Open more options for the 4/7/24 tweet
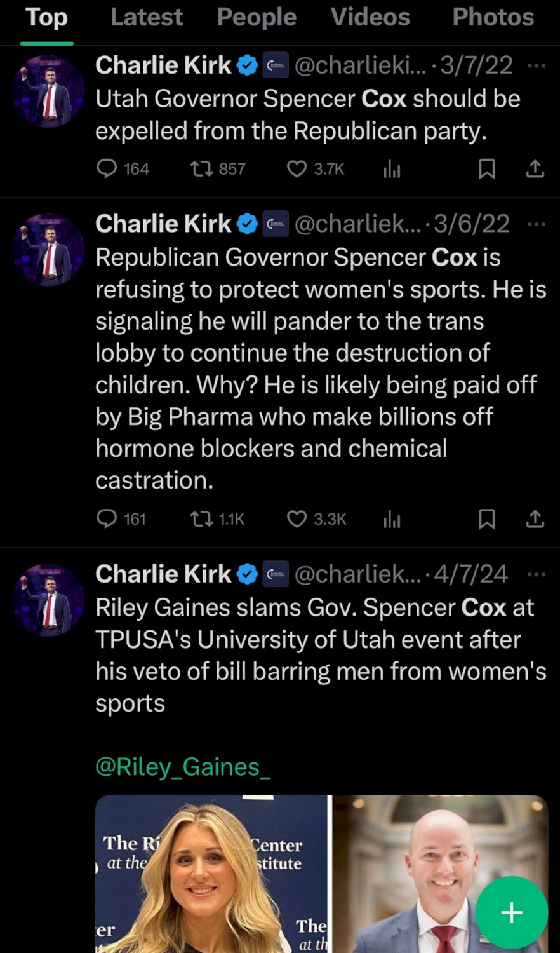 (x=537, y=574)
